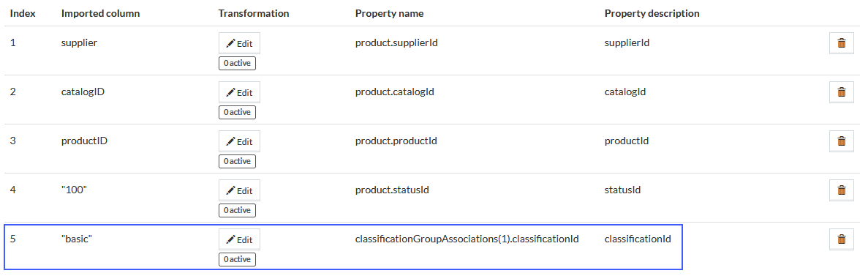Select the product.statusId property name
The image size is (868, 276).
coord(393,190)
